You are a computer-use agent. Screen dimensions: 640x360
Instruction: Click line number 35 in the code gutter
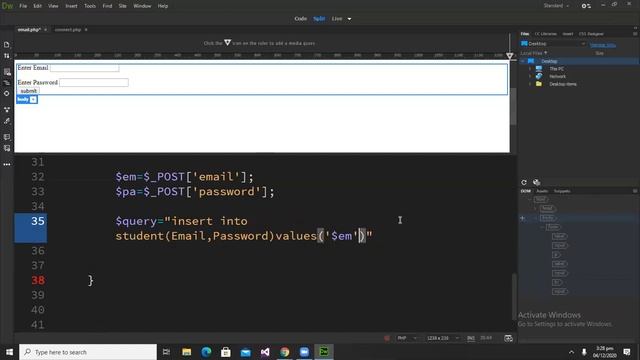38,221
